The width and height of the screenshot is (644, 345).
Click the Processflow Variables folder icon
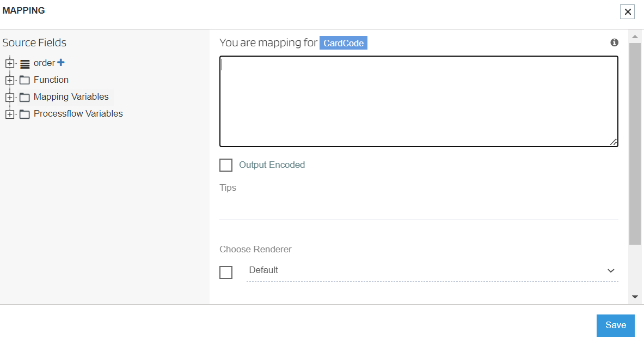click(24, 114)
